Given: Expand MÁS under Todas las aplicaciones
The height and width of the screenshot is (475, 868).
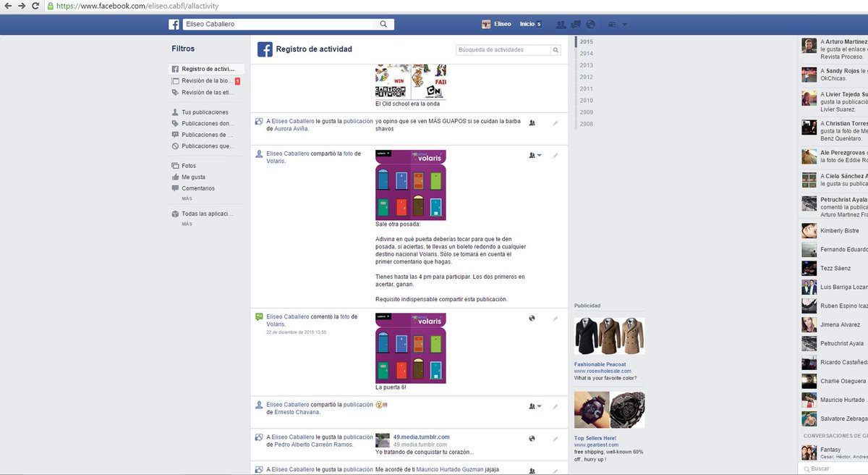Looking at the screenshot, I should [x=187, y=224].
